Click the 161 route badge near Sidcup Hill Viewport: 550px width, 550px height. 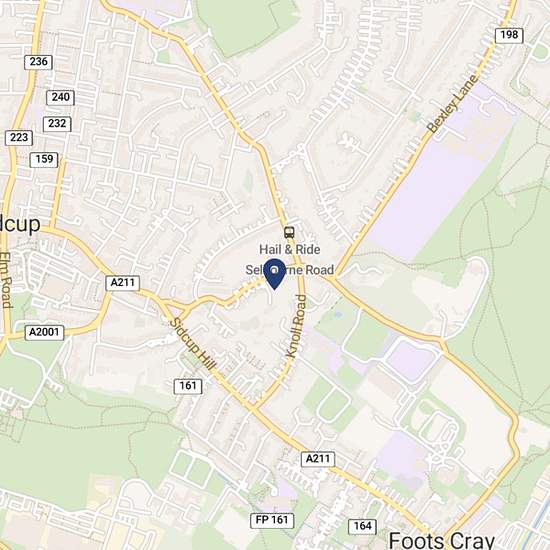[x=188, y=386]
